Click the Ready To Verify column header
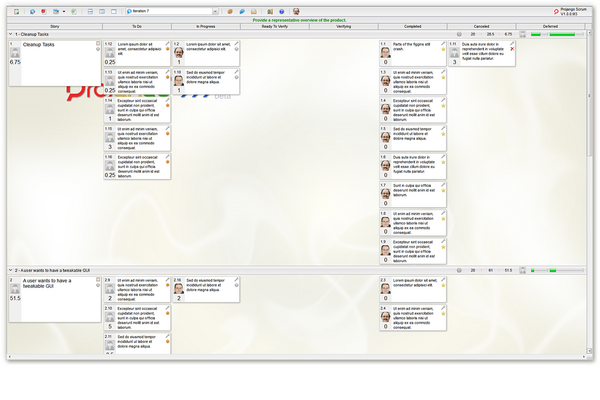 pyautogui.click(x=275, y=26)
